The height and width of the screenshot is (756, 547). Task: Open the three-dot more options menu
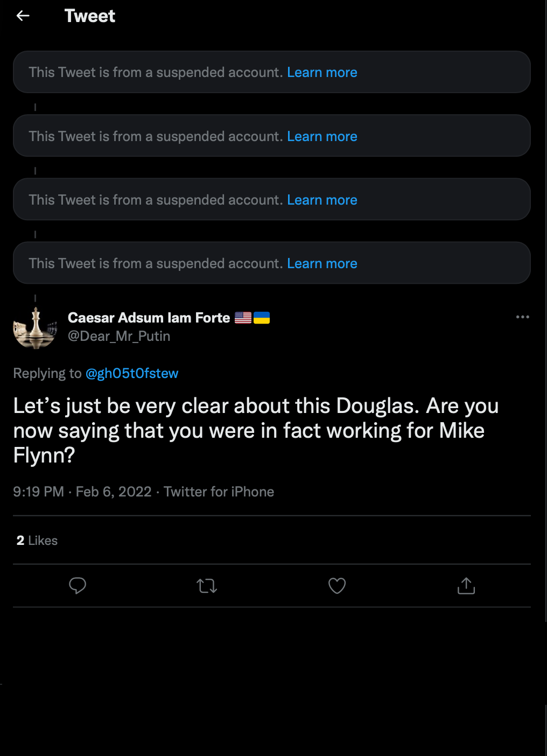pyautogui.click(x=522, y=317)
